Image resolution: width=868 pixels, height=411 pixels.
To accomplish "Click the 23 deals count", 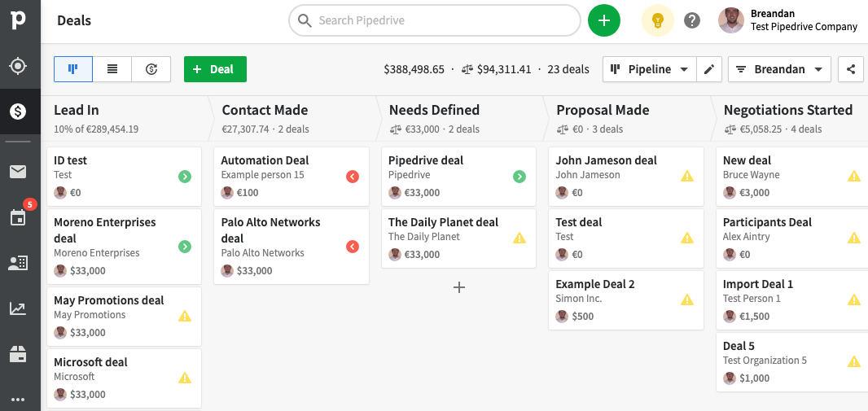I will [568, 70].
